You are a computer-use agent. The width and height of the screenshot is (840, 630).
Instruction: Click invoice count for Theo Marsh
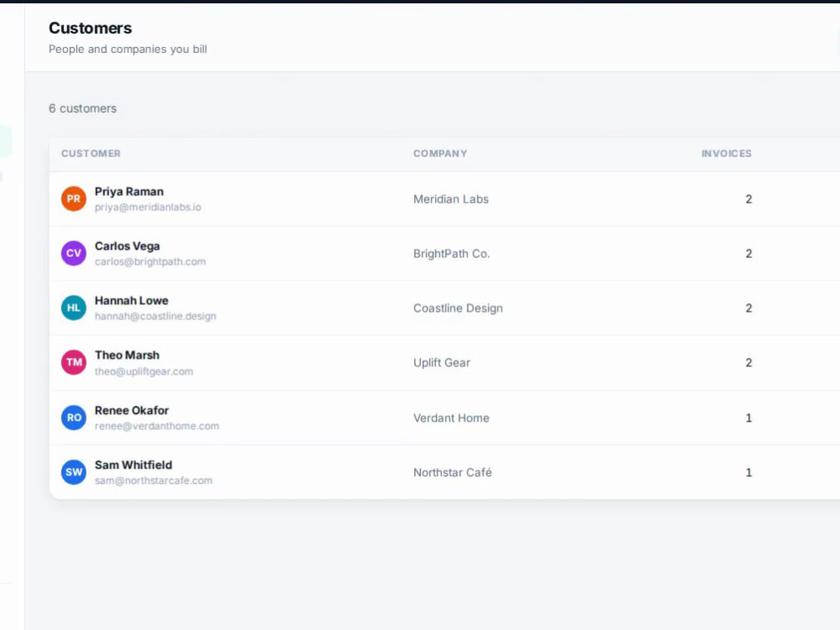click(x=748, y=363)
